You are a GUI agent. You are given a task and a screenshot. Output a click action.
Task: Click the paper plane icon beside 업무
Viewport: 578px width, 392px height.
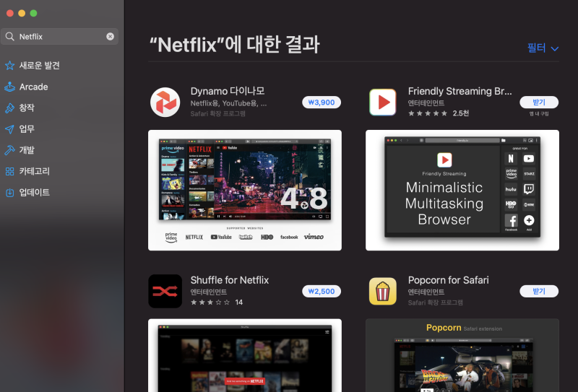coord(9,129)
